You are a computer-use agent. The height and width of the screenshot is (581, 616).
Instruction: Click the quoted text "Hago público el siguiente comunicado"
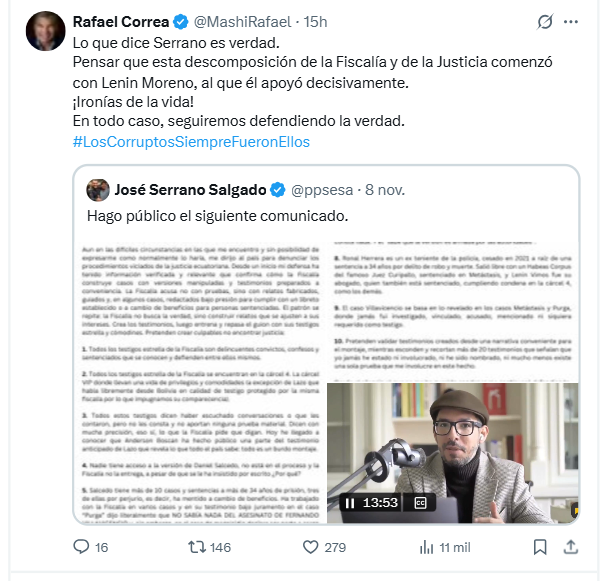click(x=231, y=215)
